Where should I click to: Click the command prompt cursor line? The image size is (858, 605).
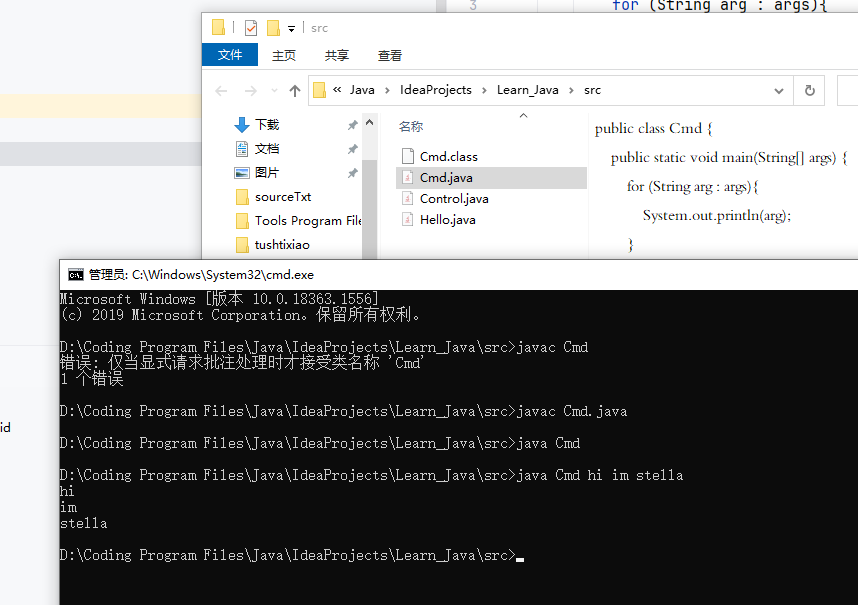[x=292, y=556]
